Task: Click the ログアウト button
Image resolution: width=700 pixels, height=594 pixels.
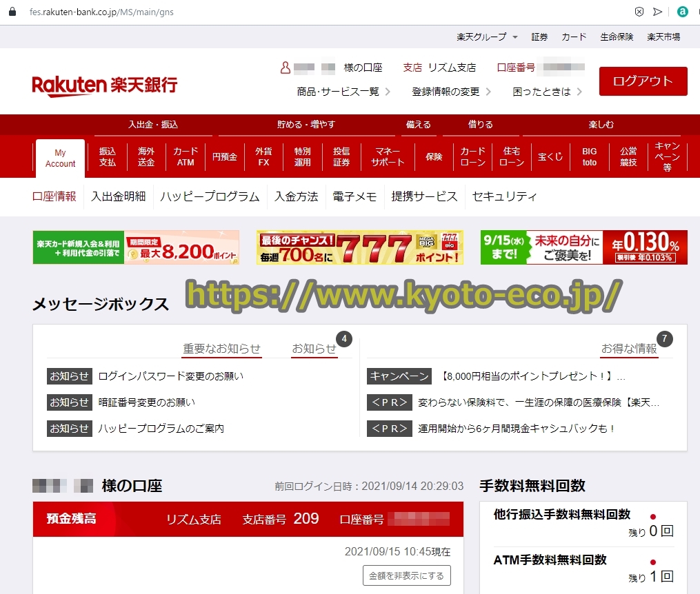Action: (643, 81)
